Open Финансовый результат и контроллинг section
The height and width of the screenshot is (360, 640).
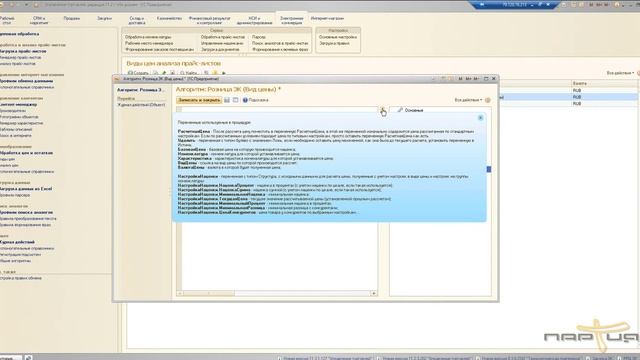click(209, 20)
